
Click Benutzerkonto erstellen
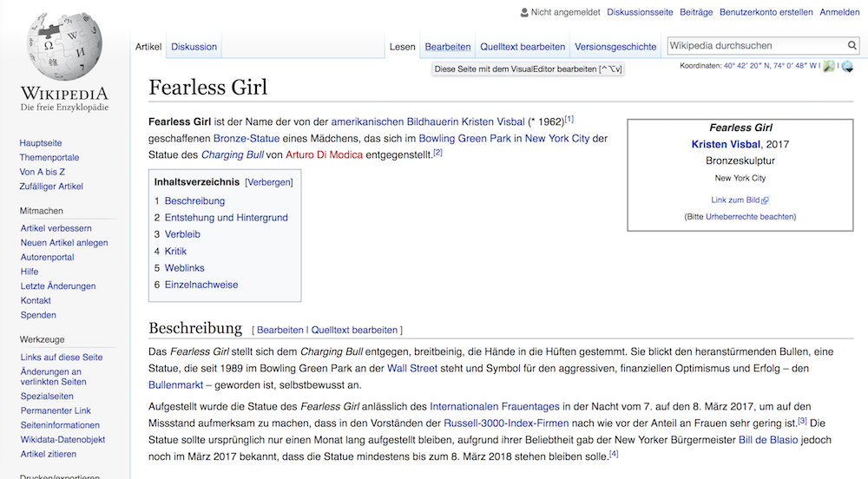(x=766, y=12)
